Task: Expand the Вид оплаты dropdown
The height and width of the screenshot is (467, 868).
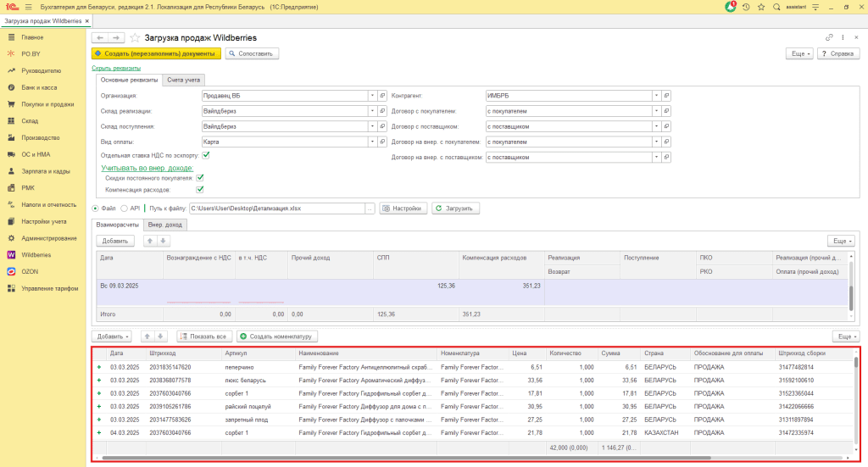Action: (372, 141)
